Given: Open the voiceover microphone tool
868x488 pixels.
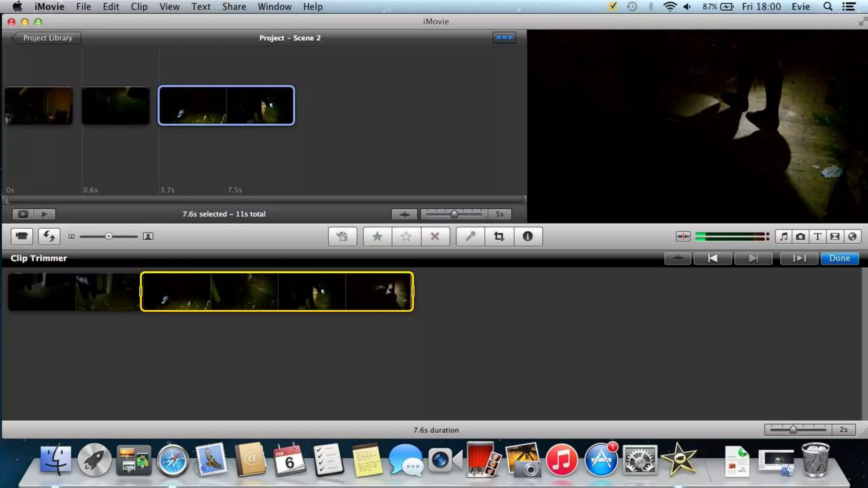Looking at the screenshot, I should click(x=470, y=236).
